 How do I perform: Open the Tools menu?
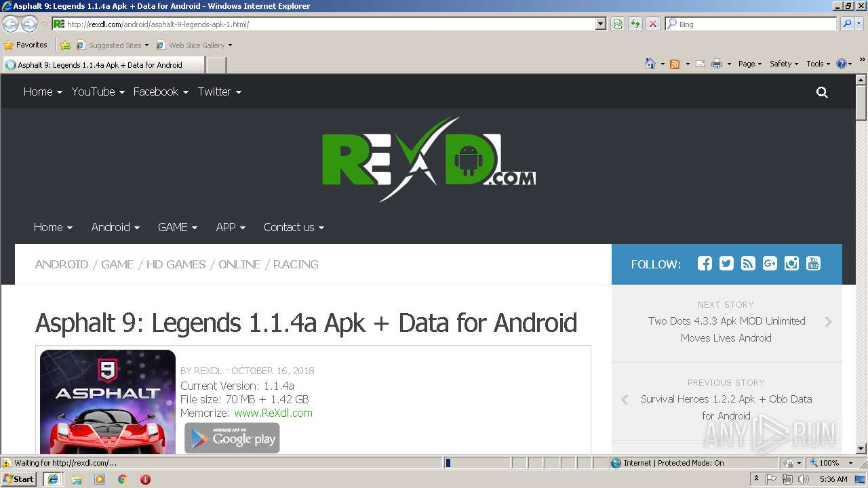818,64
